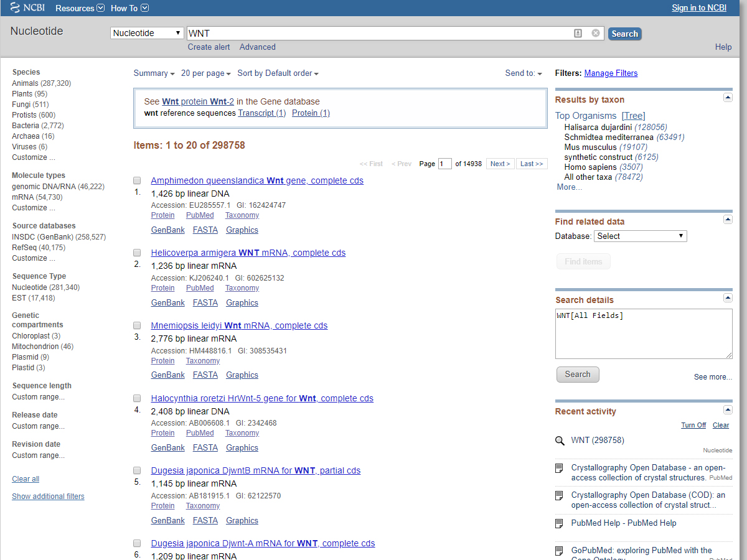This screenshot has height=560, width=747.
Task: Clear the search box with the X icon
Action: (596, 33)
